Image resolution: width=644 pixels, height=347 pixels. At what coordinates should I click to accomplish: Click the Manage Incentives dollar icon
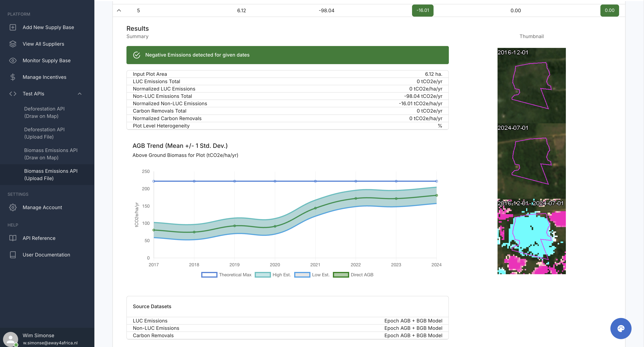point(13,77)
